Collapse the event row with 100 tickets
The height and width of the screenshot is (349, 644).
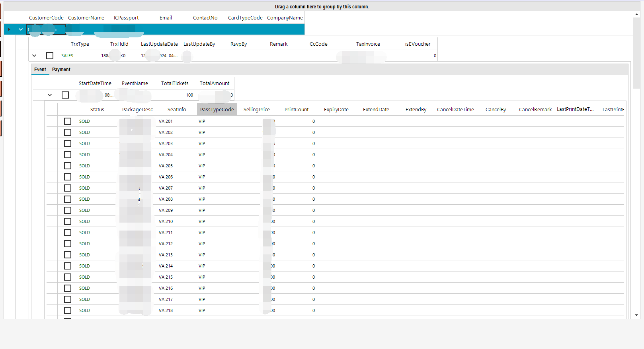(50, 95)
